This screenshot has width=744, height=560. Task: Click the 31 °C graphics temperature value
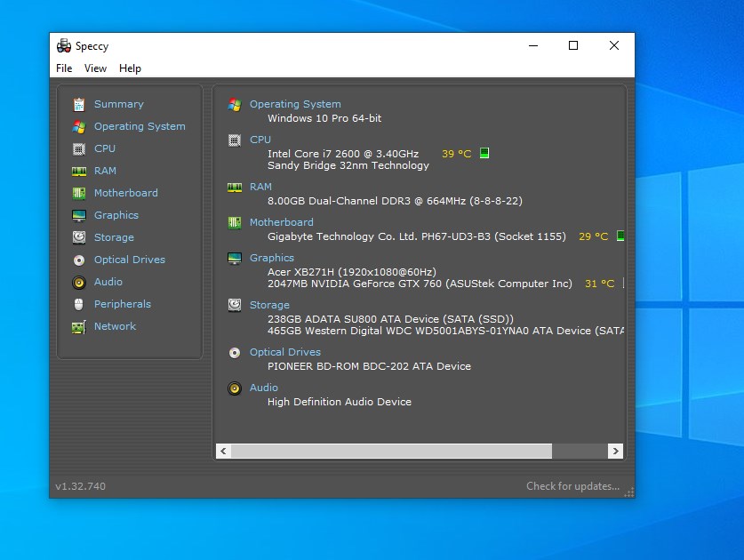pyautogui.click(x=599, y=284)
